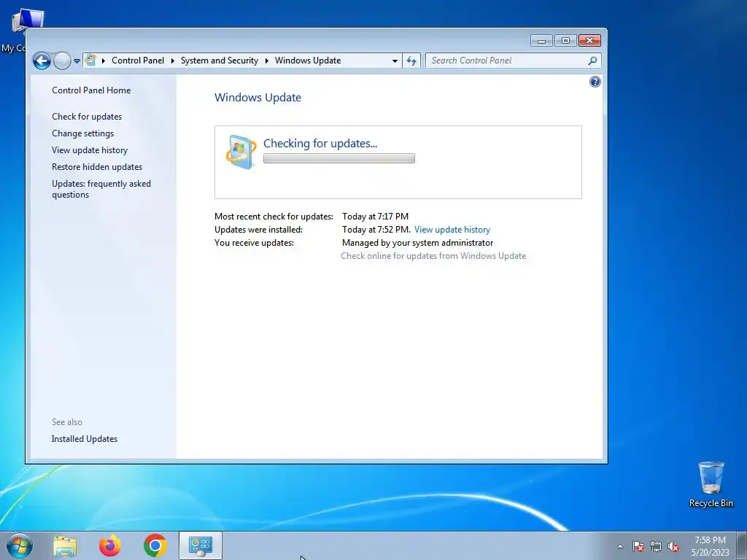Open Updates: frequently asked questions
Viewport: 747px width, 560px height.
tap(101, 189)
